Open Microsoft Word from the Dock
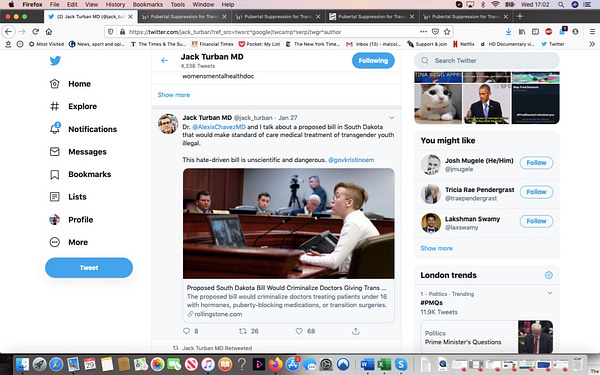Image resolution: width=600 pixels, height=375 pixels. coord(367,364)
